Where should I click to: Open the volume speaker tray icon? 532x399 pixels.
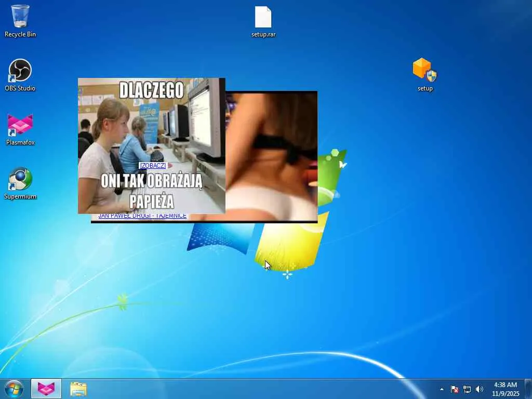[479, 389]
